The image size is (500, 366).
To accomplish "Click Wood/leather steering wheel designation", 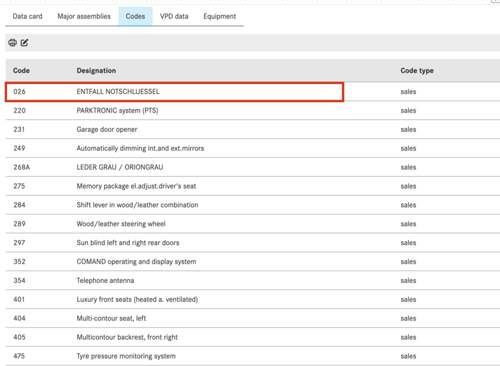I will coord(121,224).
